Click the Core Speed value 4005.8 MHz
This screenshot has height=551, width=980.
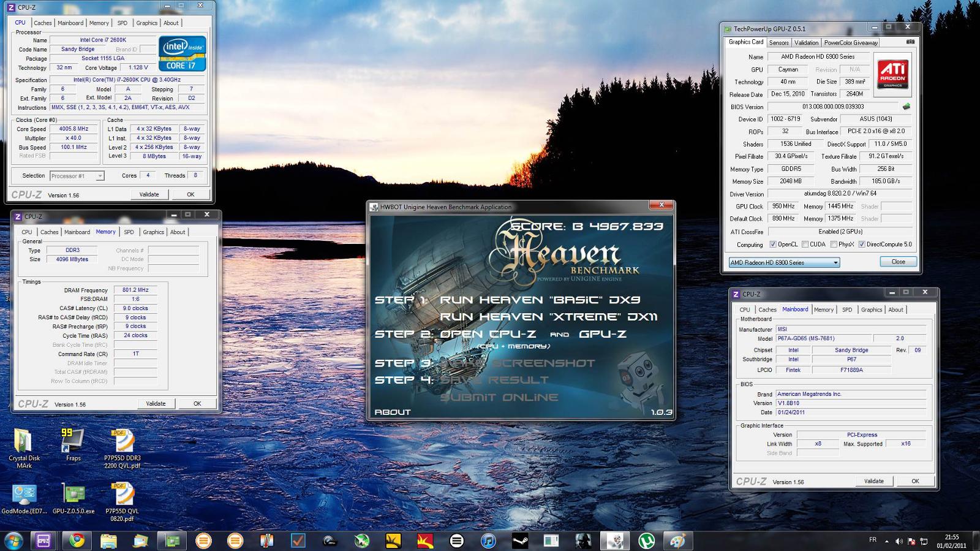pyautogui.click(x=73, y=129)
